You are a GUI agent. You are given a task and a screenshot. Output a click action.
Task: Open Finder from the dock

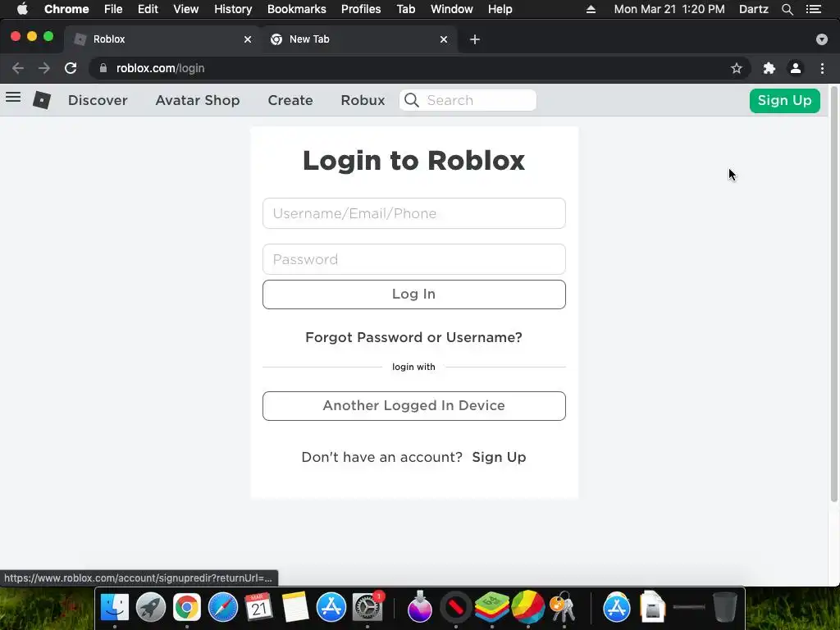[x=115, y=607]
